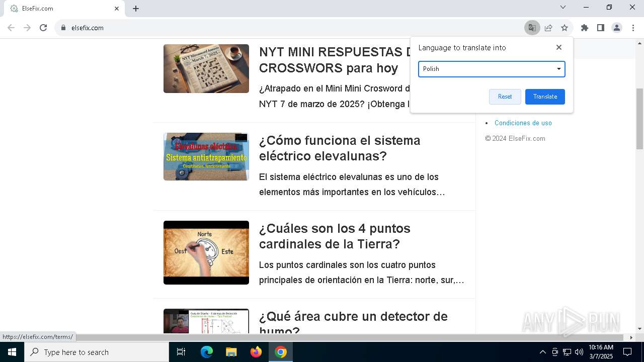View site information lock icon
This screenshot has height=362, width=644.
pyautogui.click(x=63, y=28)
